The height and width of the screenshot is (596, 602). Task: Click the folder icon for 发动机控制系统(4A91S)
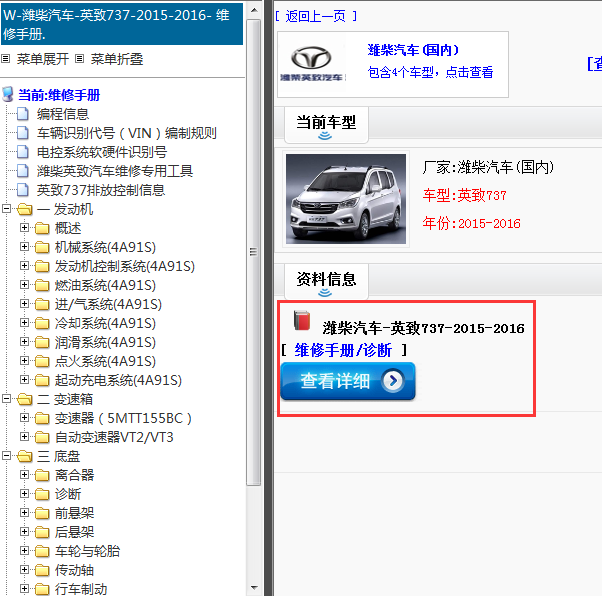42,266
